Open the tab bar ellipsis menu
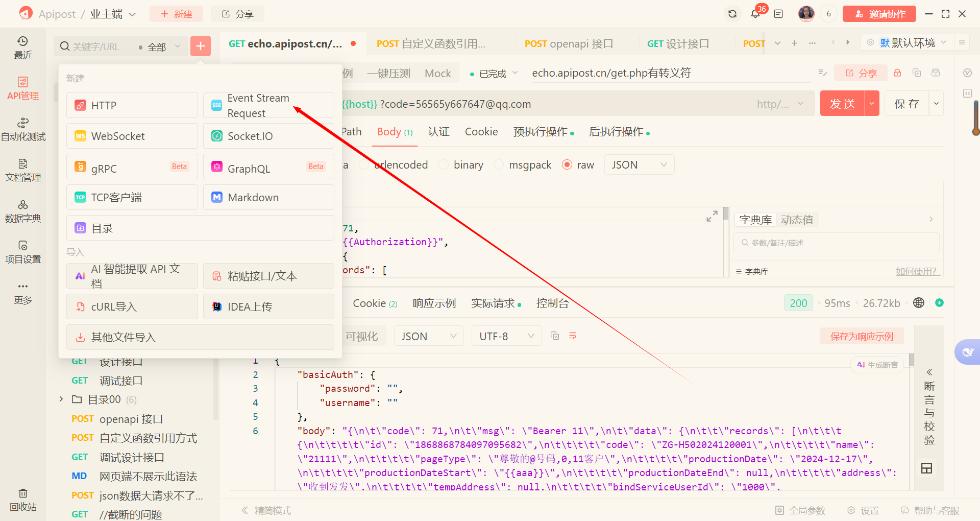This screenshot has height=521, width=980. point(812,43)
